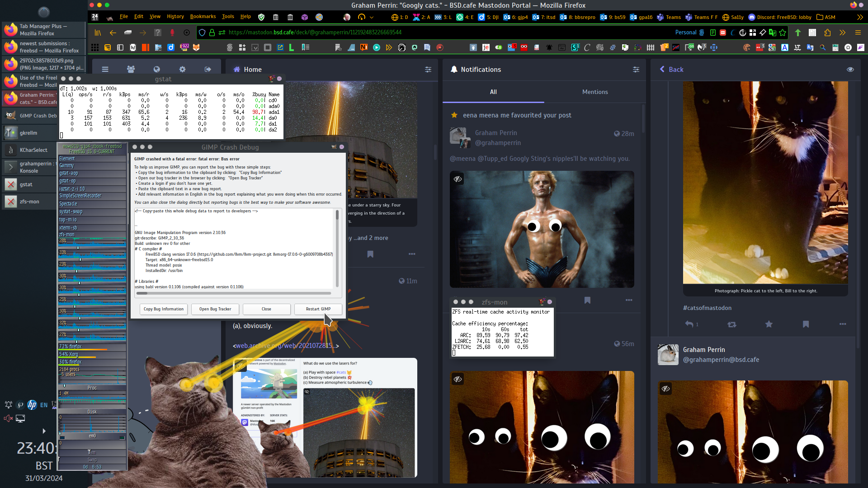
Task: Open Firefox File menu
Action: pos(124,16)
